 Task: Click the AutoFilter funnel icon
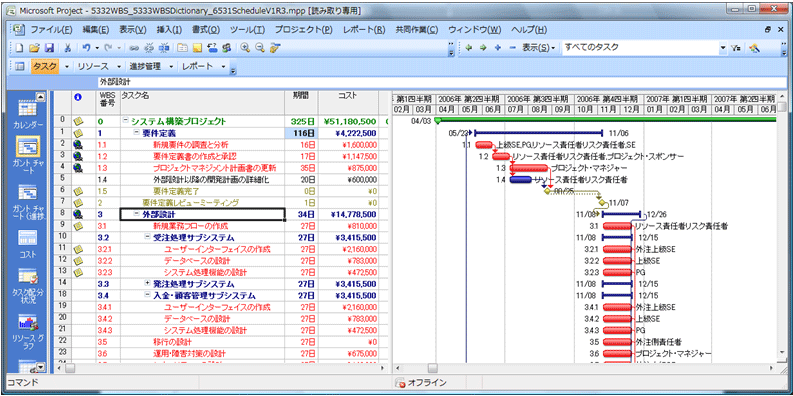pyautogui.click(x=737, y=48)
